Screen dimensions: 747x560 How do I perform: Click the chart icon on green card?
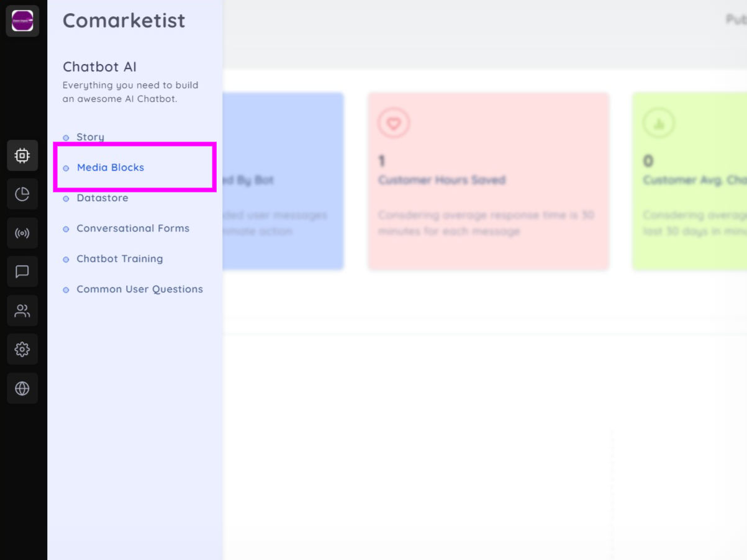[658, 124]
